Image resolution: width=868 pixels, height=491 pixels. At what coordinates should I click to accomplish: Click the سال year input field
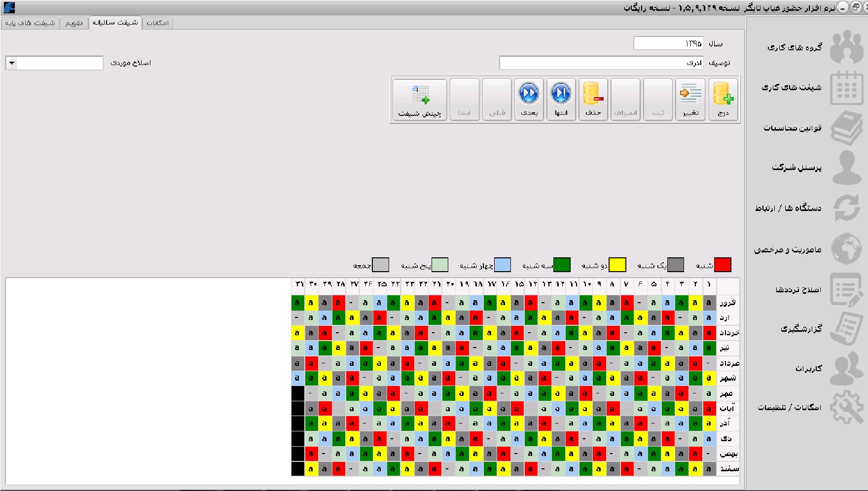(668, 43)
